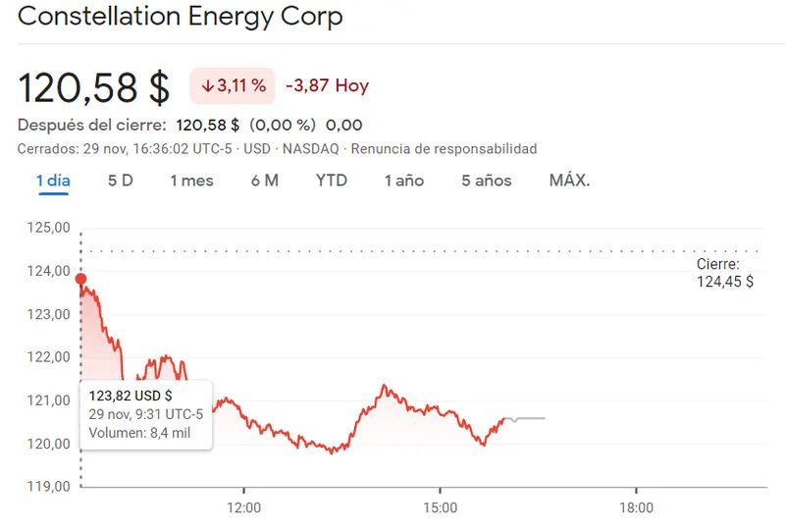Click the 12:00 time axis label
785x532 pixels.
coord(243,507)
